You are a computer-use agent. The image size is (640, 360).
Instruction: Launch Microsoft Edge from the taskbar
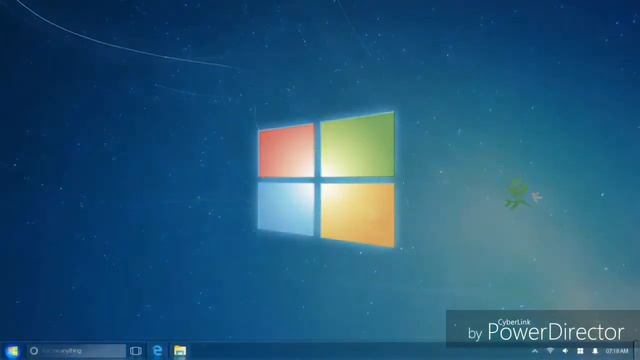point(158,351)
